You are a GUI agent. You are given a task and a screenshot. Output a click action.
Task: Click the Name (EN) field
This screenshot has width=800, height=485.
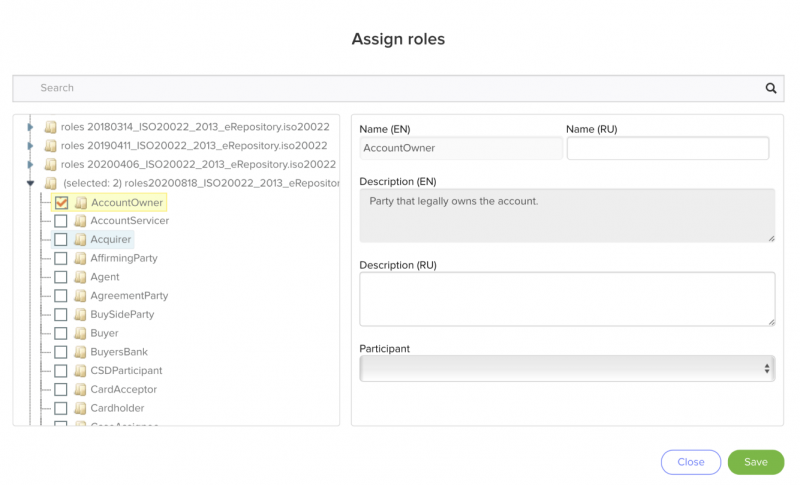point(461,148)
